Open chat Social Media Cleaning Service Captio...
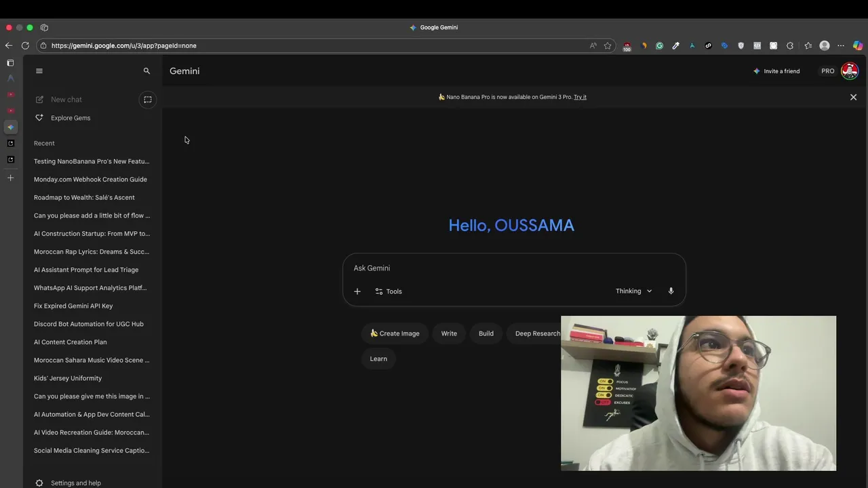This screenshot has width=868, height=488. tap(92, 451)
